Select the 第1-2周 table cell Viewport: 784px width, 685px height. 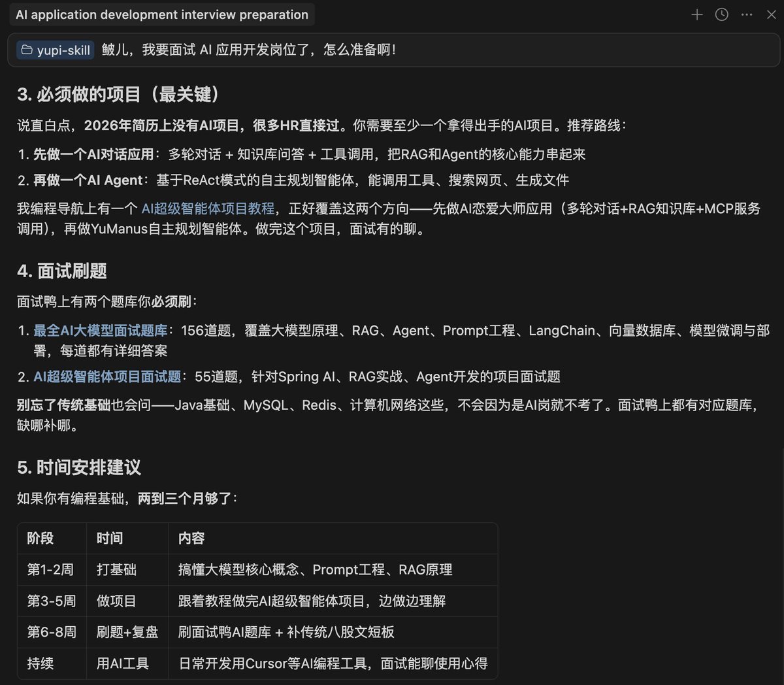point(50,570)
